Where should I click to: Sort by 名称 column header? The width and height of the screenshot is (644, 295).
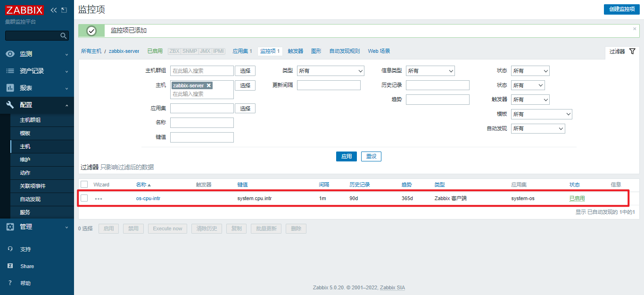(x=143, y=185)
